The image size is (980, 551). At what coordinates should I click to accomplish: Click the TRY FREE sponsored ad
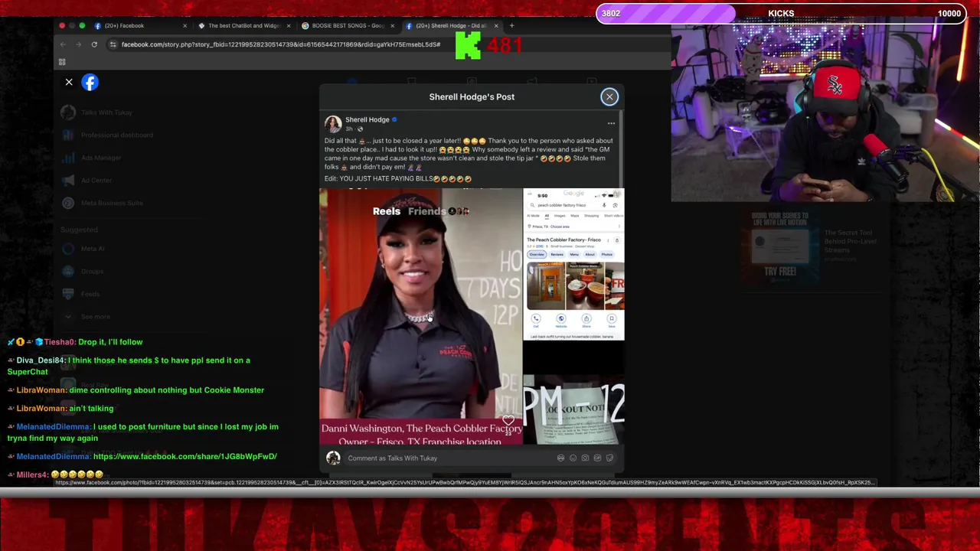pos(779,248)
